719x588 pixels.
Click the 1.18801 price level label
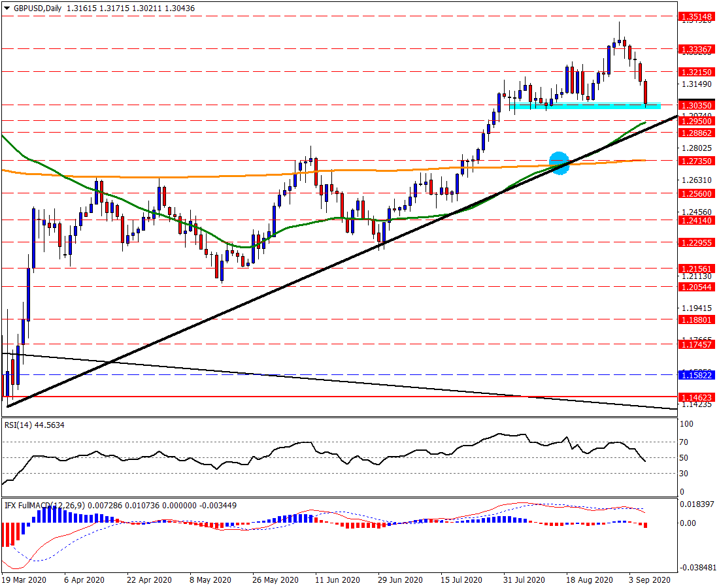tap(697, 319)
